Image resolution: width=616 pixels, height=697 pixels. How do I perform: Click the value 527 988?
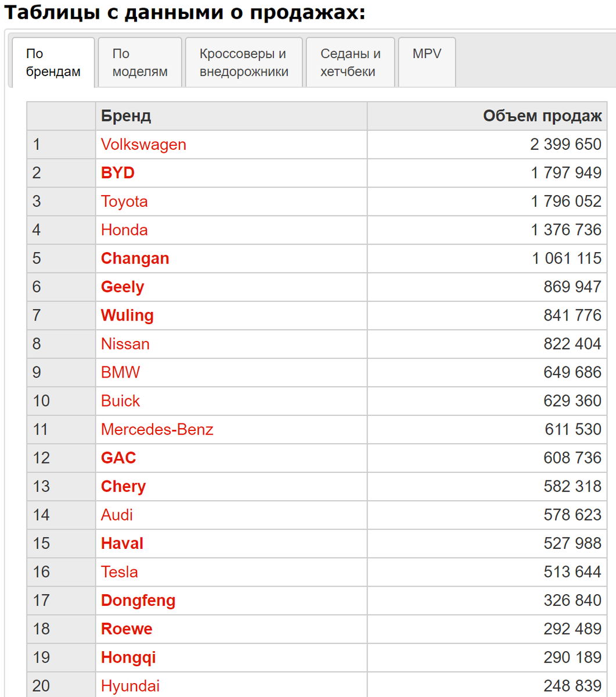pyautogui.click(x=572, y=543)
